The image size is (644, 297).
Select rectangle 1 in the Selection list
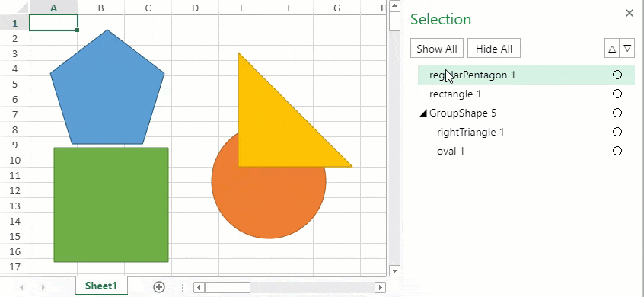click(x=526, y=94)
